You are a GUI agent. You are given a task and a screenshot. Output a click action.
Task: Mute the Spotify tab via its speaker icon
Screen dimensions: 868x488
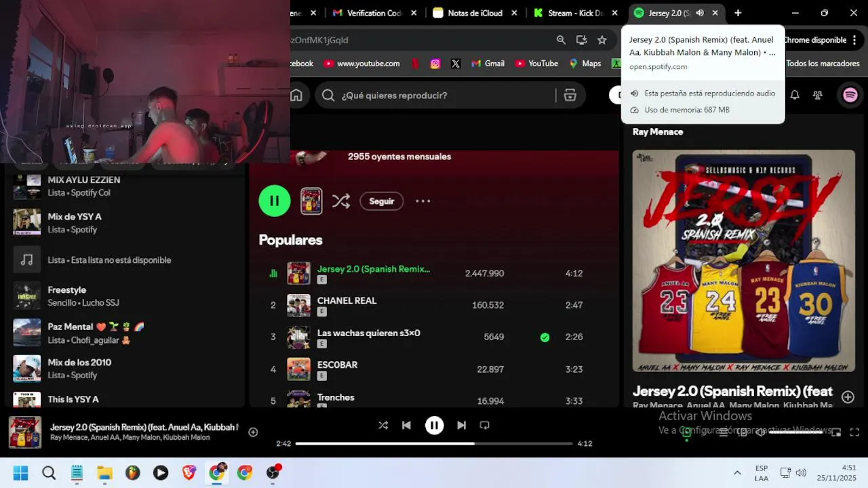(x=700, y=13)
